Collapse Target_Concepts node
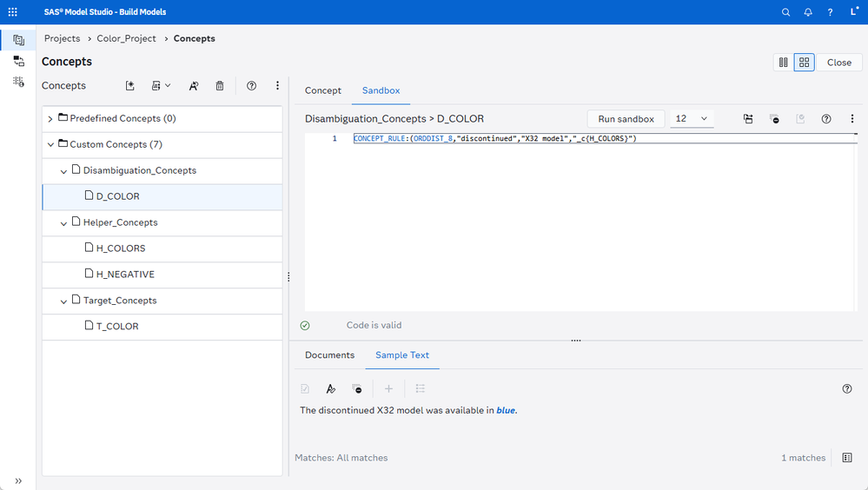868x490 pixels. [x=63, y=301]
